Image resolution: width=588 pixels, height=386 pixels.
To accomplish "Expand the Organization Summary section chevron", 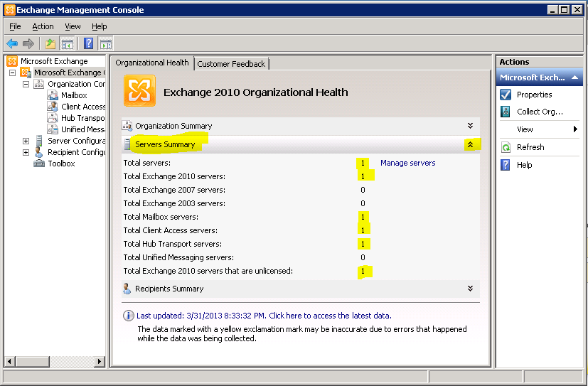I will tap(470, 126).
